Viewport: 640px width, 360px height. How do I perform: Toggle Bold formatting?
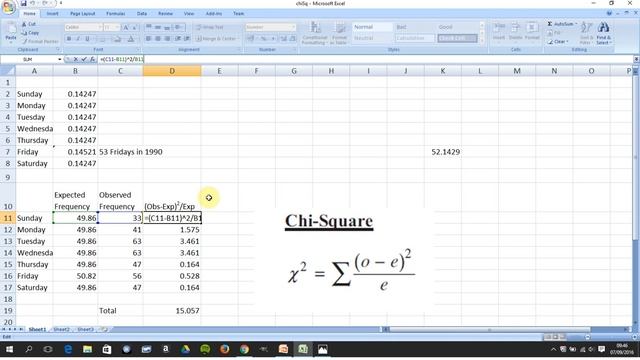coord(69,39)
